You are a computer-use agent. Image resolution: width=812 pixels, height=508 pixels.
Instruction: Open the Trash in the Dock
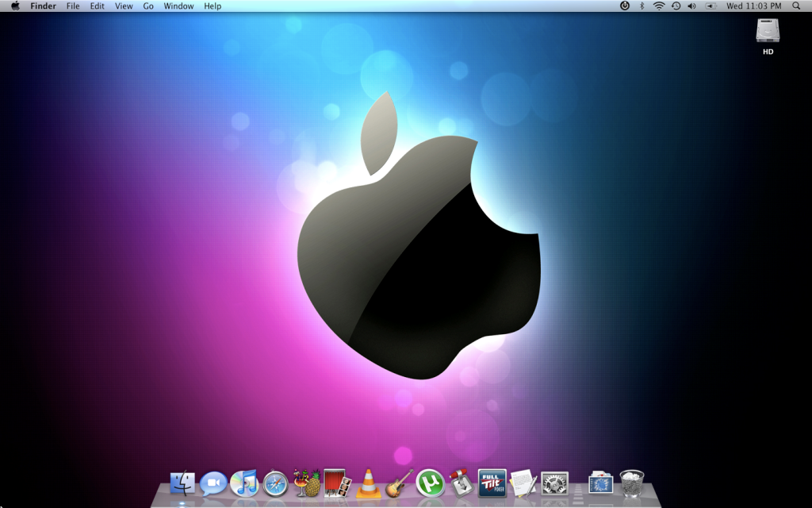(632, 483)
